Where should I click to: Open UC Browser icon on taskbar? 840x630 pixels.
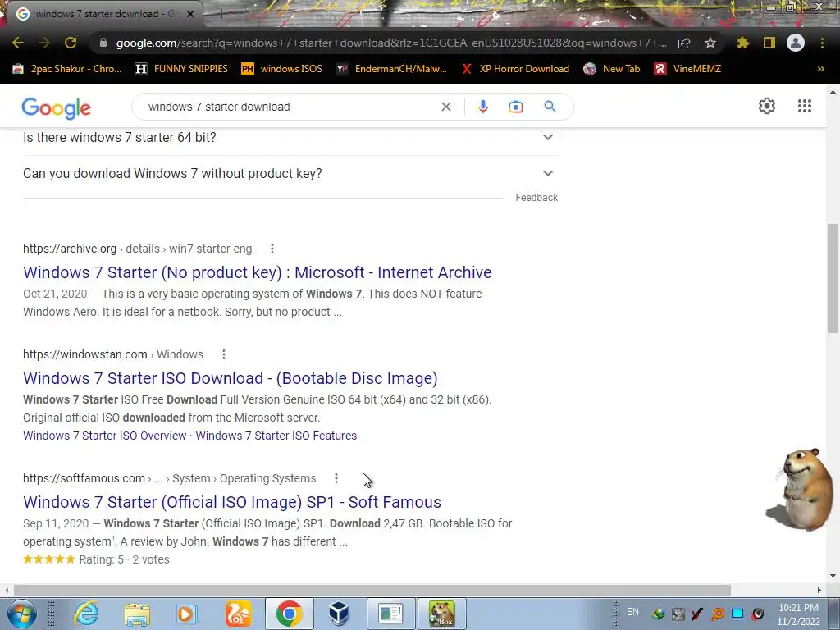coord(238,614)
